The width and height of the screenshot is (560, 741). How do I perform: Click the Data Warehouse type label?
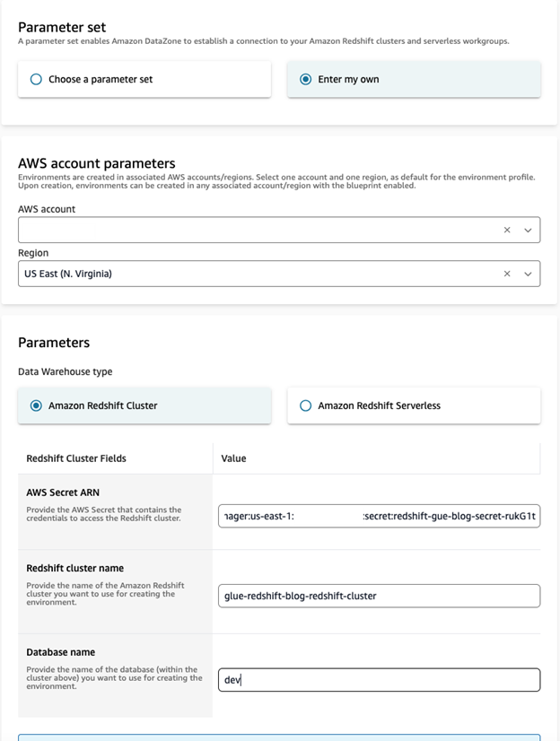(66, 372)
